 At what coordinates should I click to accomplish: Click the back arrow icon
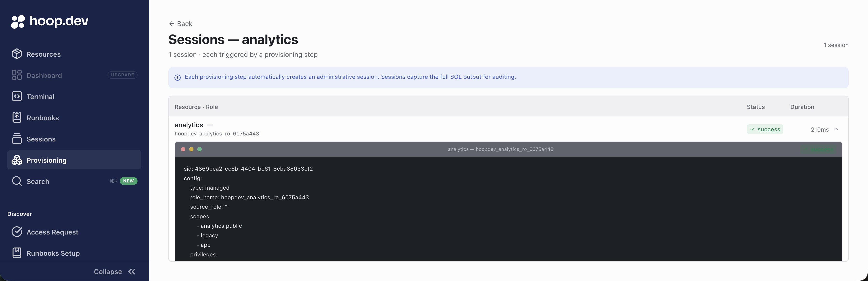(172, 24)
